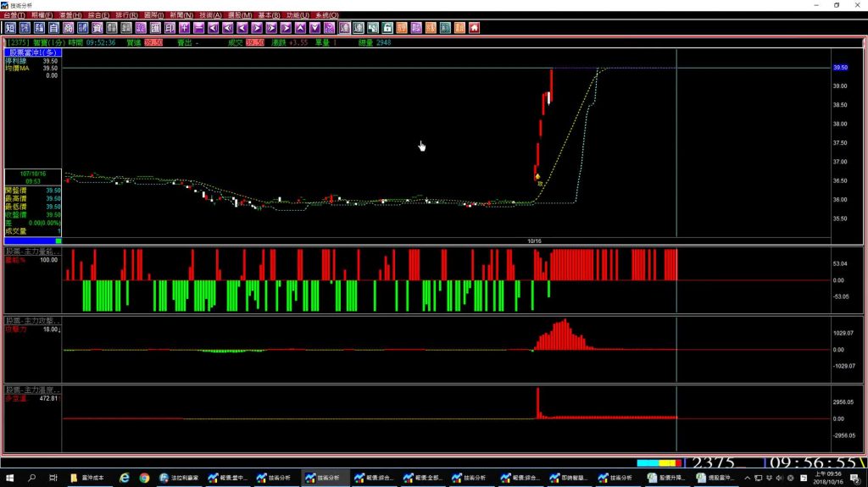The height and width of the screenshot is (487, 868).
Task: Click the double left arrow icon
Action: (x=227, y=28)
